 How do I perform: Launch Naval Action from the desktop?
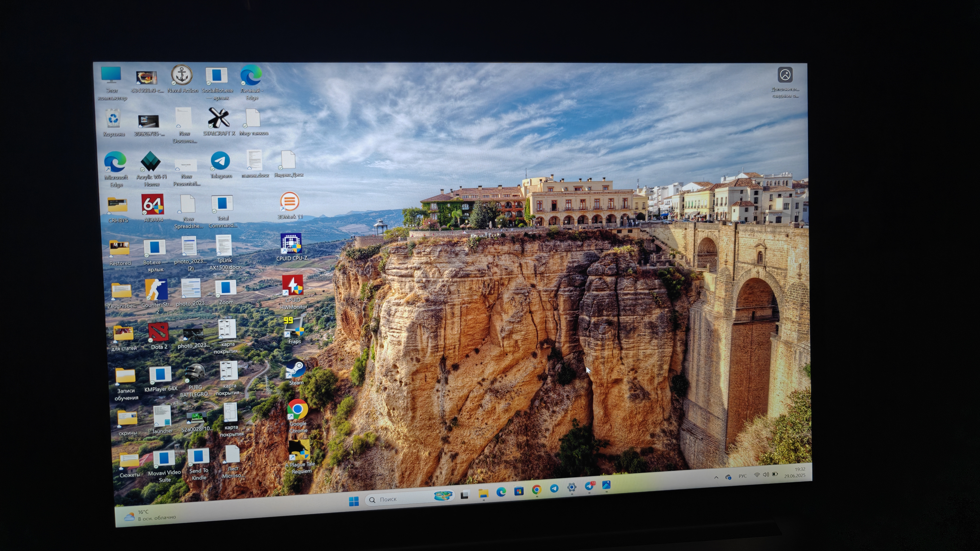point(182,79)
